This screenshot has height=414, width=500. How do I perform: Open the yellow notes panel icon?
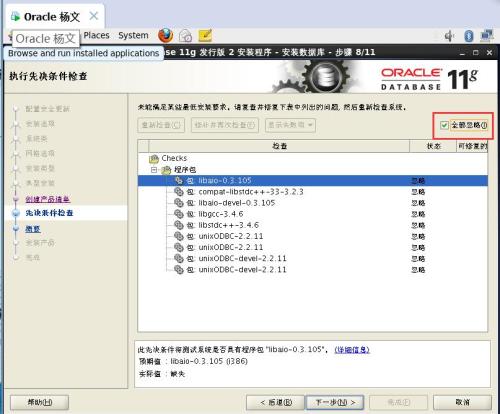coord(205,35)
